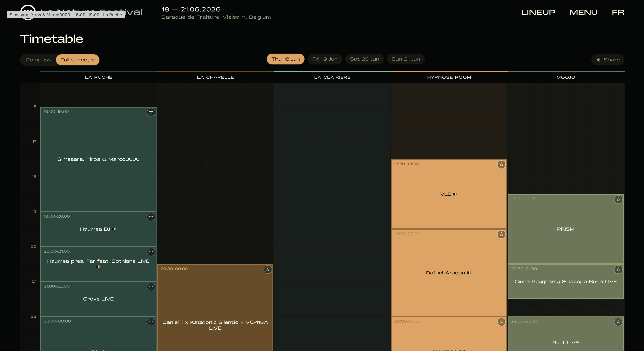
Task: Open the Rafael Aragon event
Action: tap(449, 273)
